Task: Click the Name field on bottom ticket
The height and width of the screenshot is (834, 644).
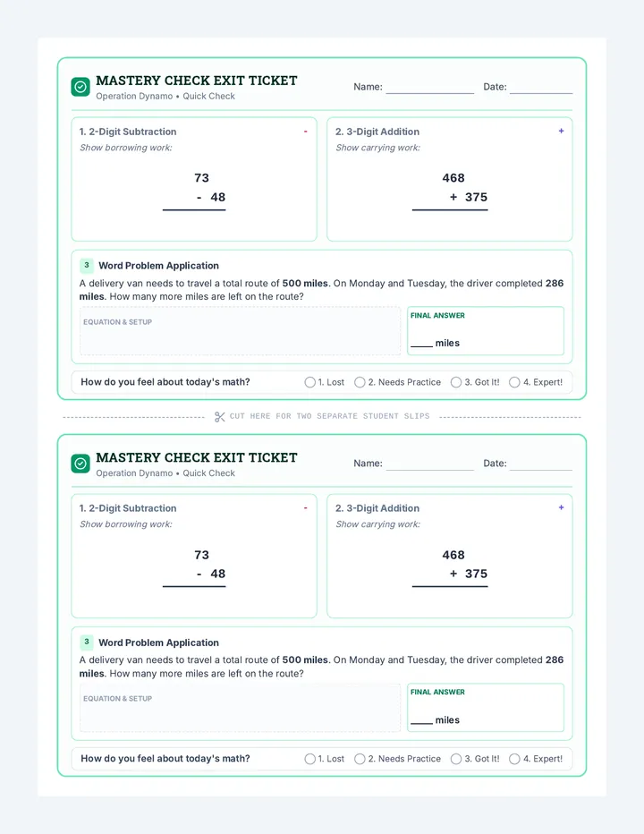Action: (x=429, y=464)
